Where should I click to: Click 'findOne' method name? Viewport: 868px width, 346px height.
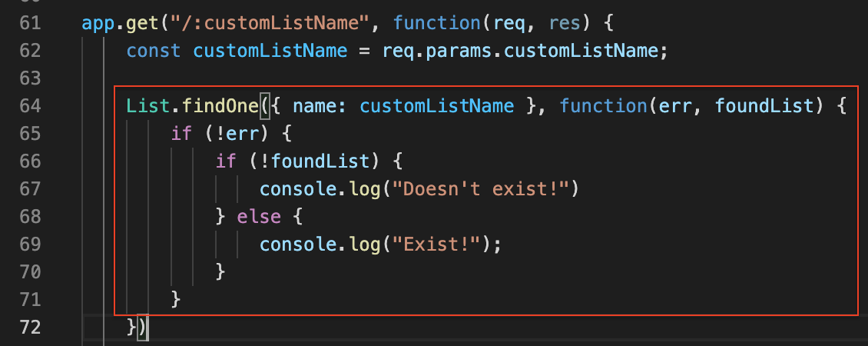220,106
